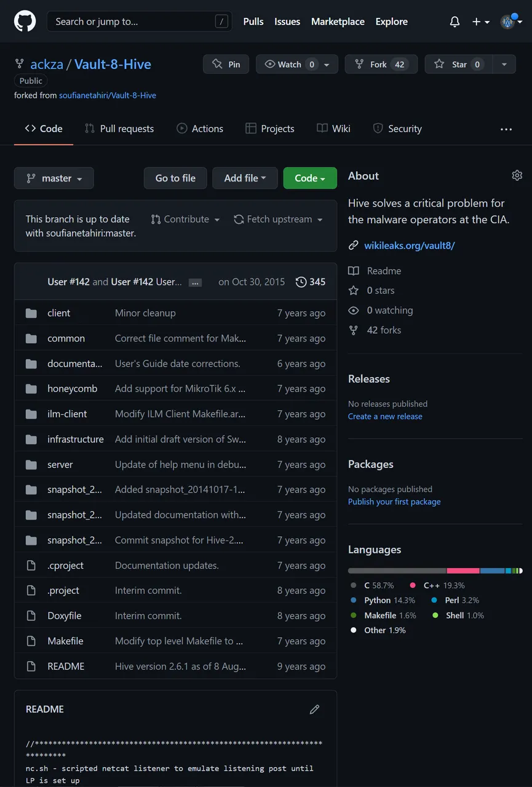The image size is (532, 787).
Task: Switch to the Code tab
Action: tap(44, 129)
